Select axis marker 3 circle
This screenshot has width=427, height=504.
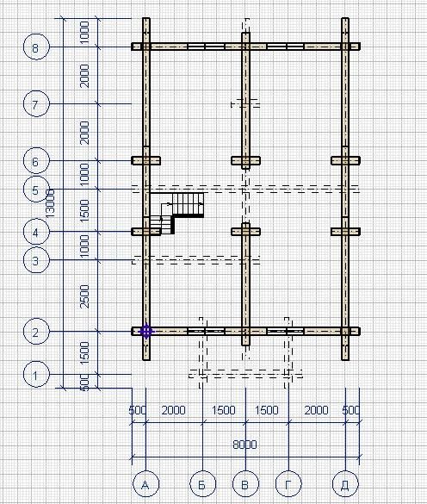(36, 260)
